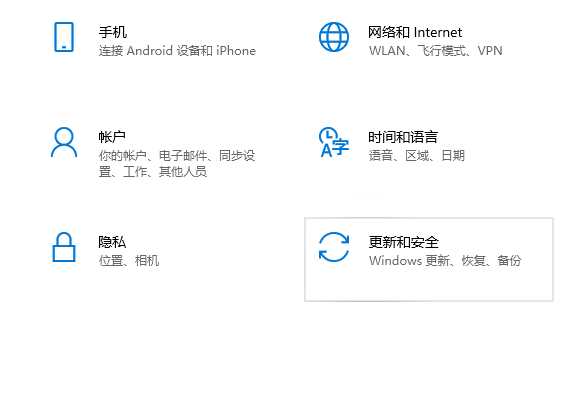
Task: Open 网络和 Internet settings title
Action: (415, 32)
